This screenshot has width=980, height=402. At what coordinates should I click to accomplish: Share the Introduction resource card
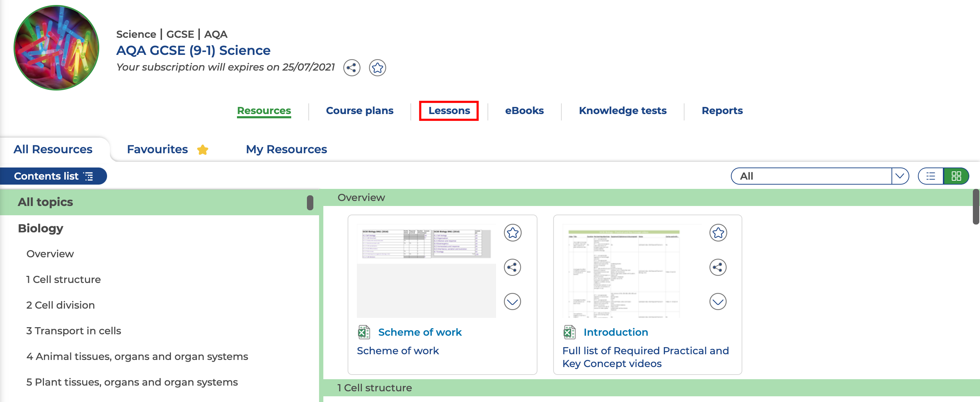click(717, 267)
